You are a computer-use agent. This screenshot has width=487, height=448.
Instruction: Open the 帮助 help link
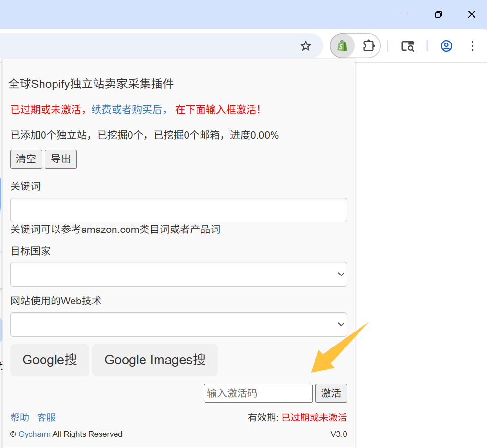pos(19,417)
